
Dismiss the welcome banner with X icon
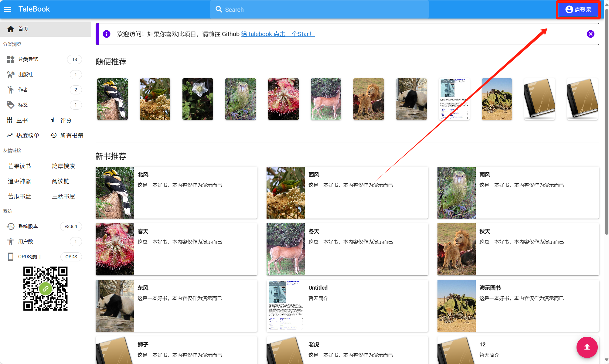[590, 34]
